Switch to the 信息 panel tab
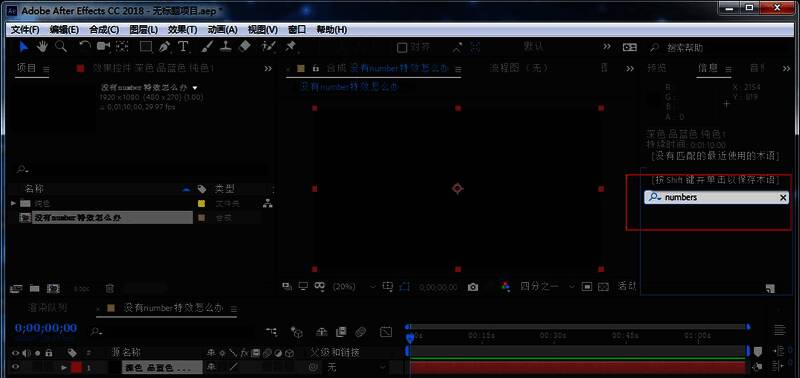This screenshot has width=800, height=378. 708,68
